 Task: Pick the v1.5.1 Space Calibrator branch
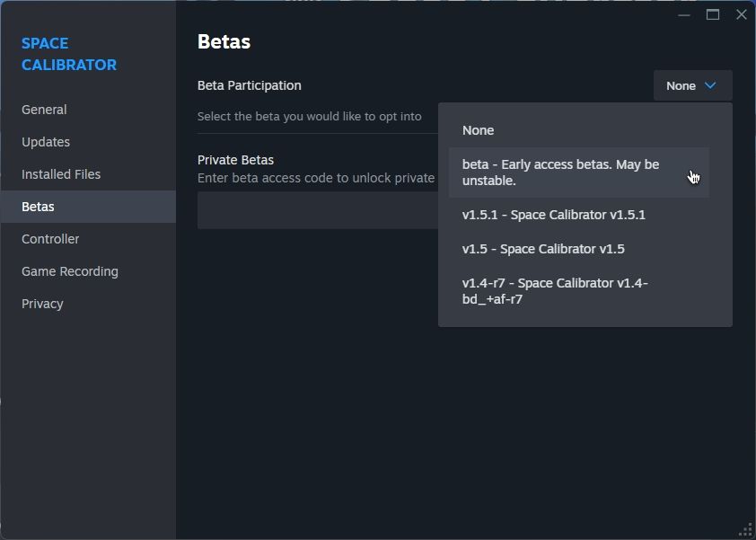click(578, 215)
